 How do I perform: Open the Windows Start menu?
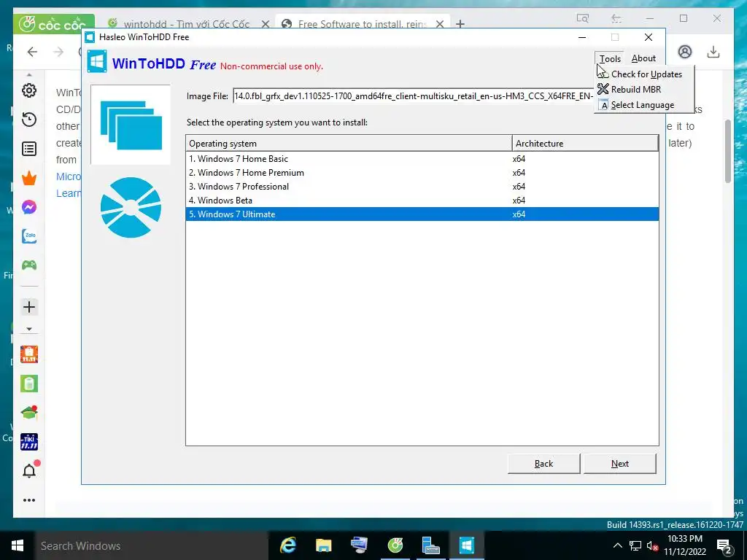[18, 545]
